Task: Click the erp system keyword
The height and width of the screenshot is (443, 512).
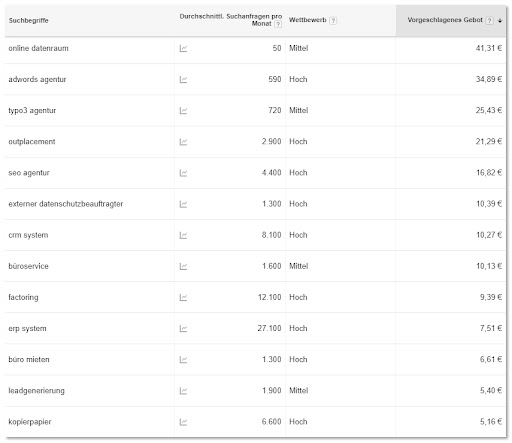Action: coord(27,329)
